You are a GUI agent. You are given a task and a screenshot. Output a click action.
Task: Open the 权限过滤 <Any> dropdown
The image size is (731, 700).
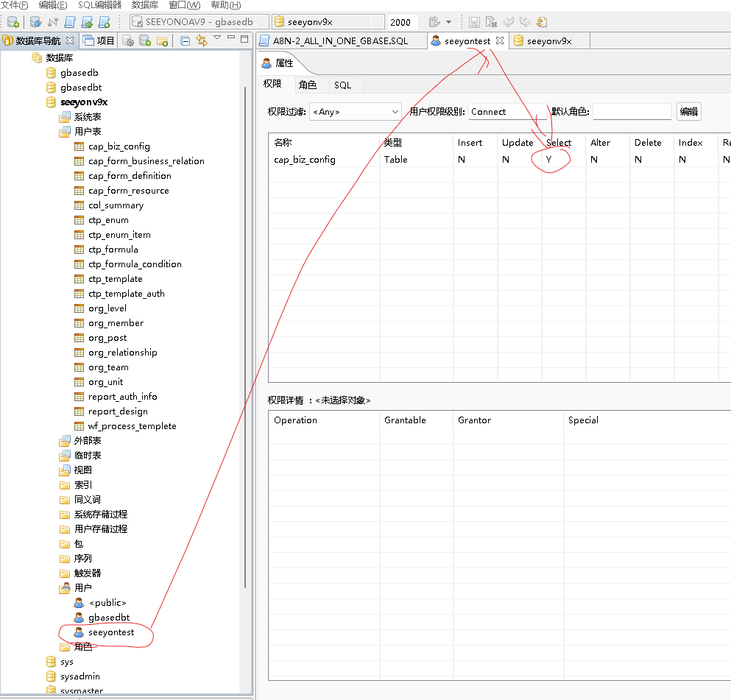(x=355, y=112)
